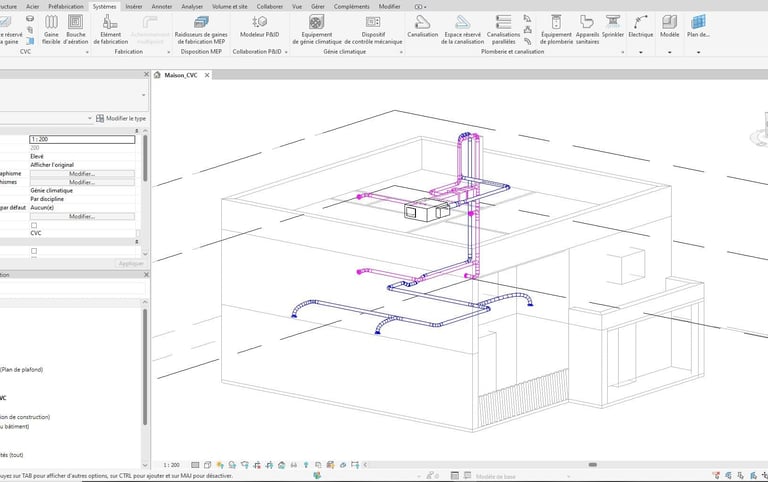Open the Annoter ribbon tab
This screenshot has width=768, height=482.
pyautogui.click(x=161, y=6)
